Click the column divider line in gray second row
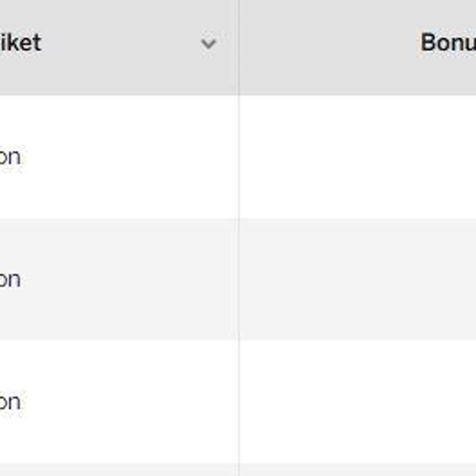The image size is (476, 476). tap(239, 279)
